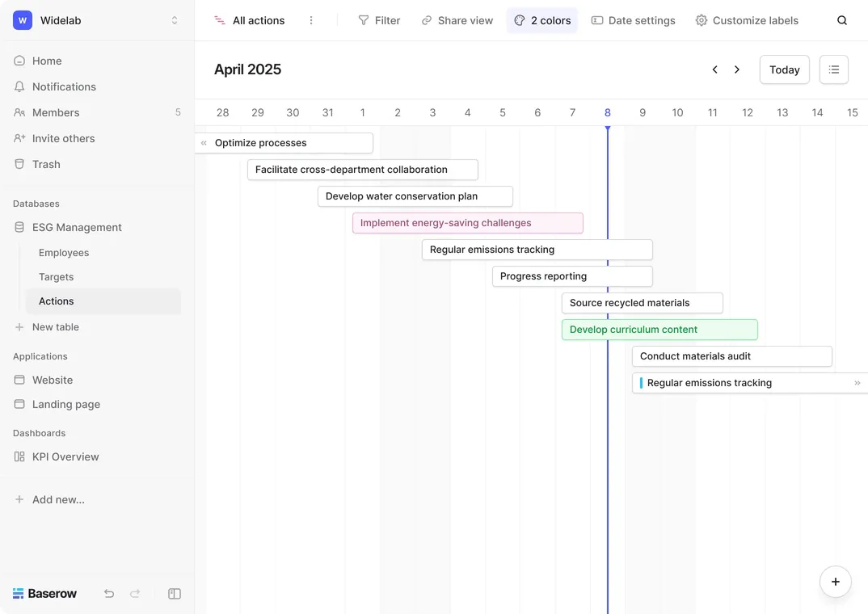Go to next period arrow

click(737, 69)
